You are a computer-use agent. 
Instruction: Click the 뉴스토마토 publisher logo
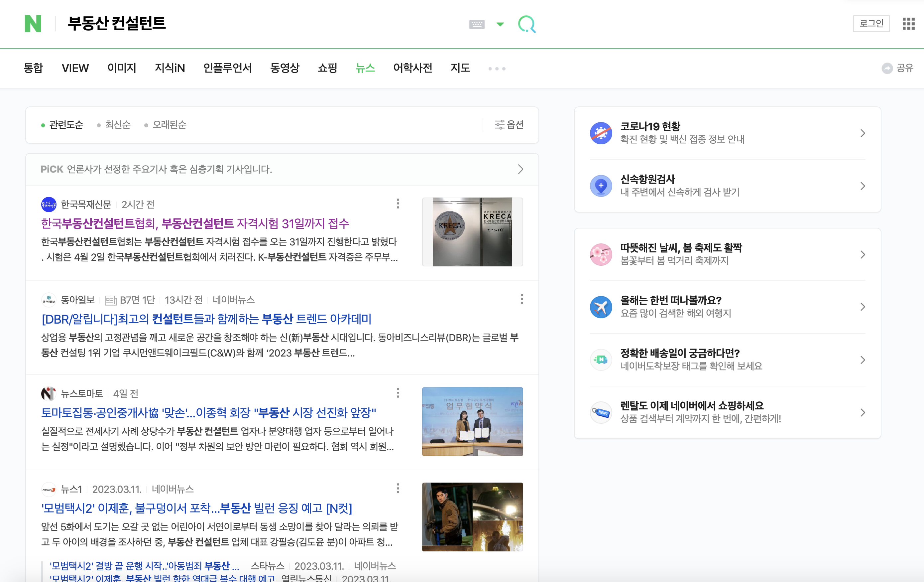49,393
